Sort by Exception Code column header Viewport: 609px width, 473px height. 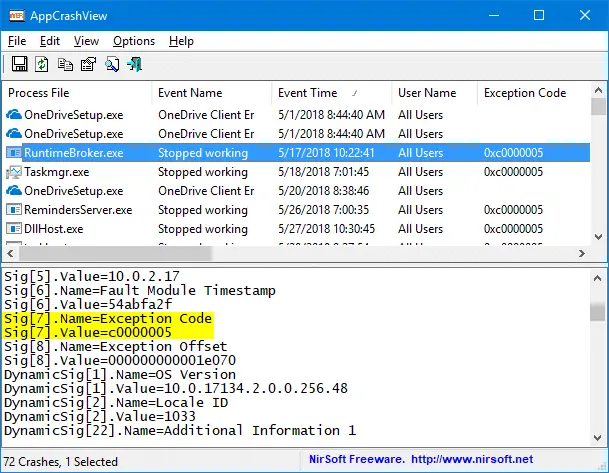pos(534,93)
